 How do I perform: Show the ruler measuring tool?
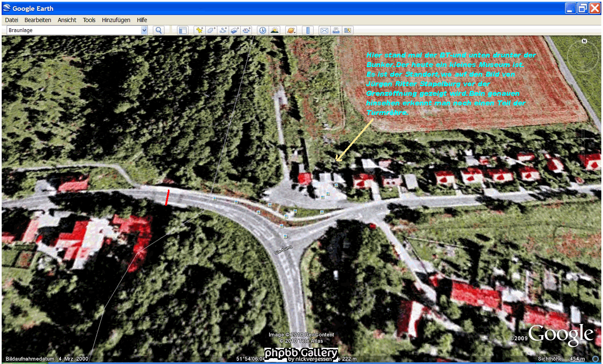(308, 30)
